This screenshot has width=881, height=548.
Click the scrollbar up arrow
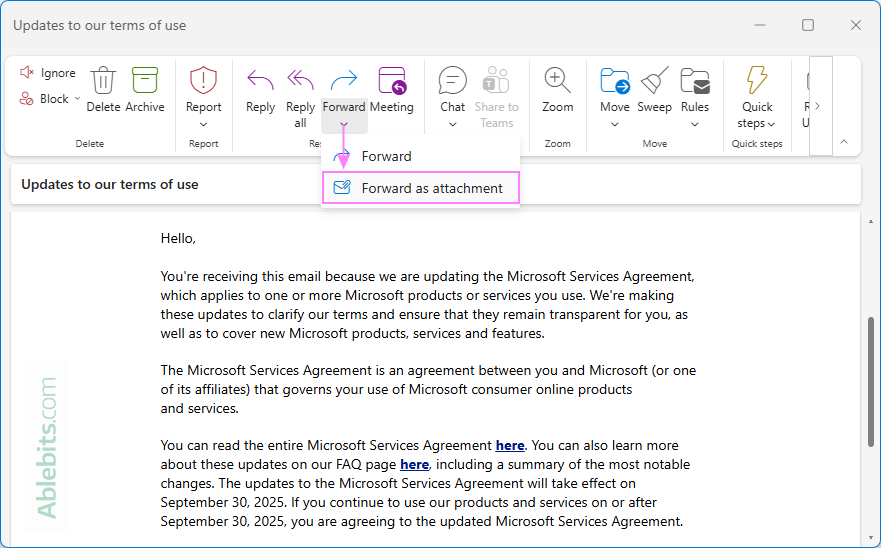point(871,222)
